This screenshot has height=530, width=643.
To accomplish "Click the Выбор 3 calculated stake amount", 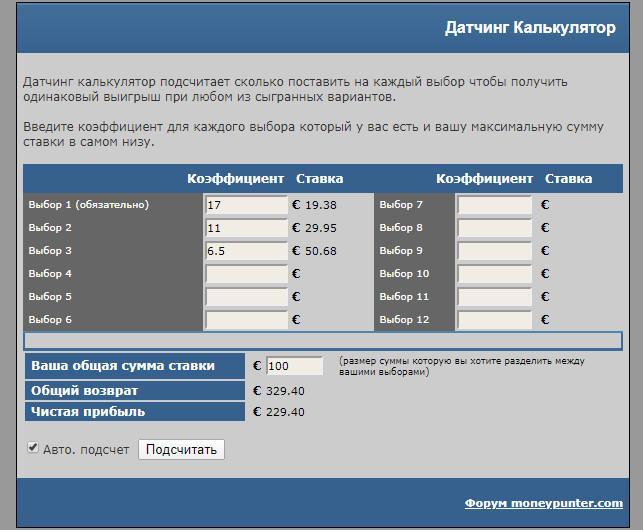I will click(320, 251).
